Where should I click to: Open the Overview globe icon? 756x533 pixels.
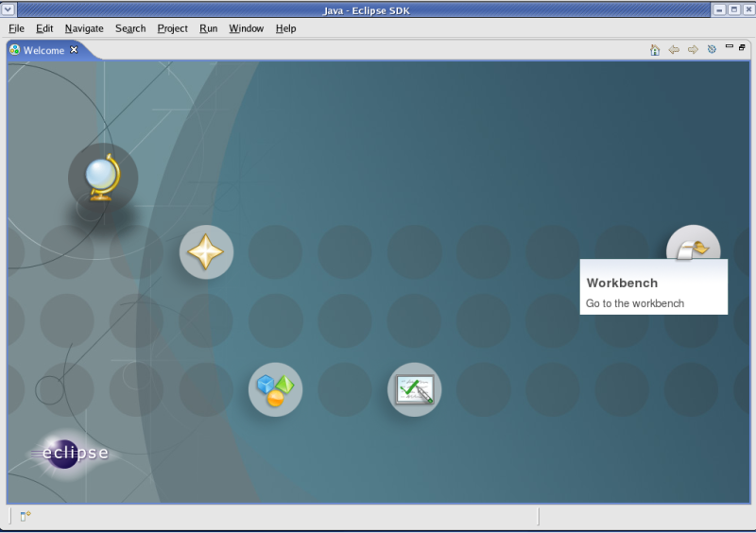(102, 177)
